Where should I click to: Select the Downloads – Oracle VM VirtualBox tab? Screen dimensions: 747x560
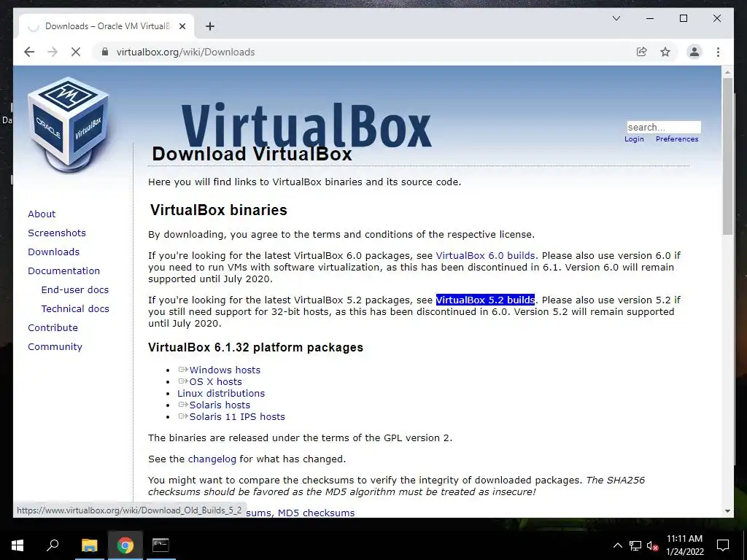point(107,26)
